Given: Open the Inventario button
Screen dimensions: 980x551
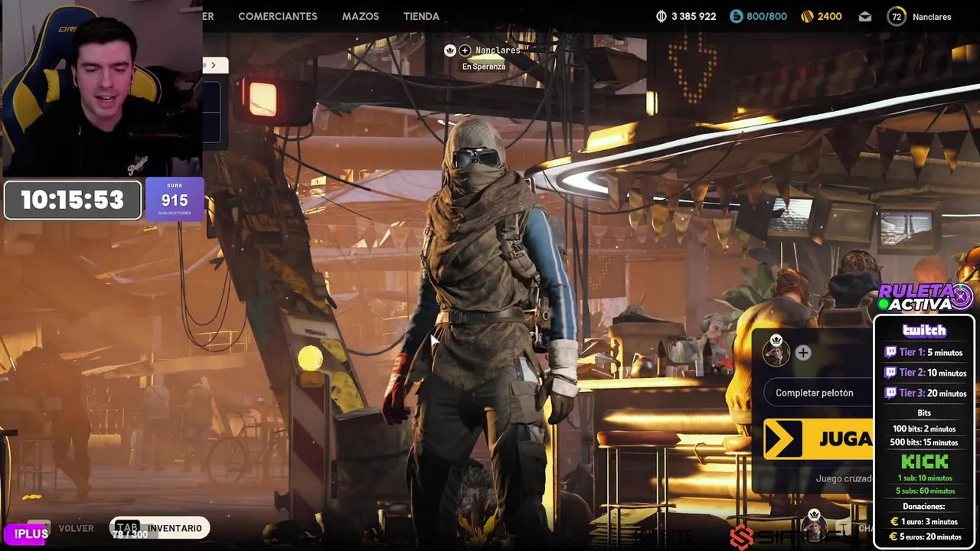Looking at the screenshot, I should tap(159, 528).
